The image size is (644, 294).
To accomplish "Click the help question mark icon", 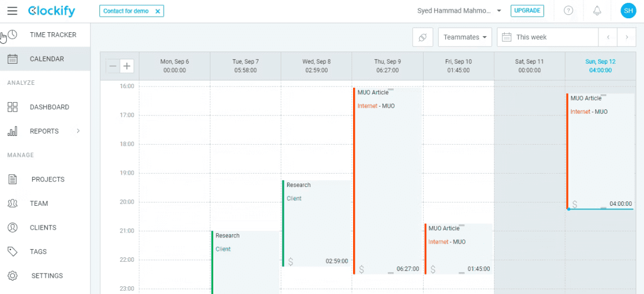I will tap(568, 11).
